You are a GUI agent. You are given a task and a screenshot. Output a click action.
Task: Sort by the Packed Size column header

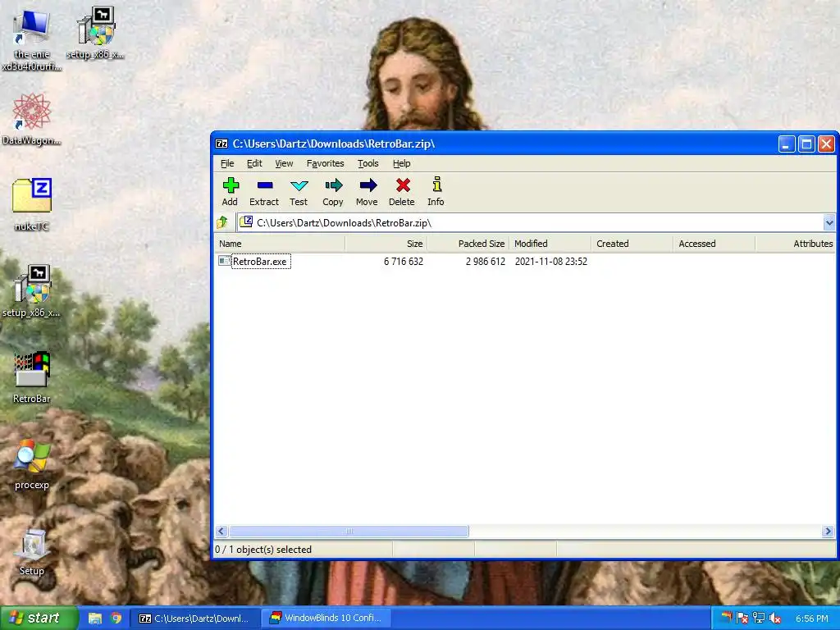pyautogui.click(x=468, y=244)
